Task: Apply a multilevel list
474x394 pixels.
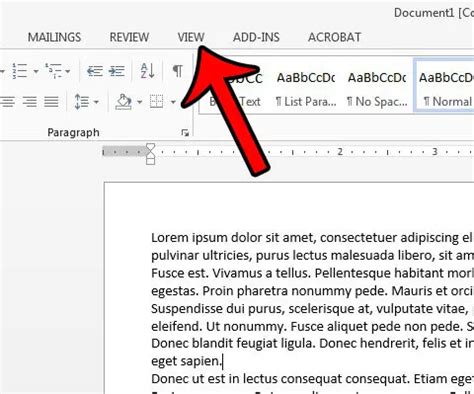Action: click(x=53, y=71)
